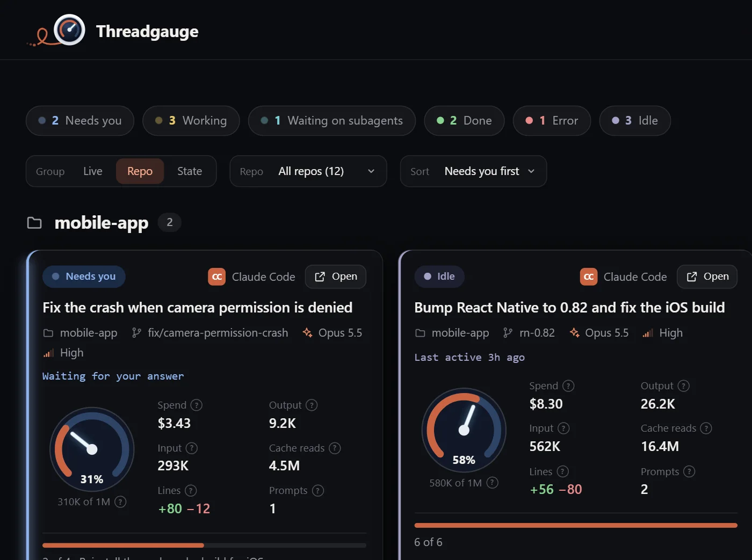The image size is (752, 560).
Task: Click the 31% context gauge
Action: point(92,449)
